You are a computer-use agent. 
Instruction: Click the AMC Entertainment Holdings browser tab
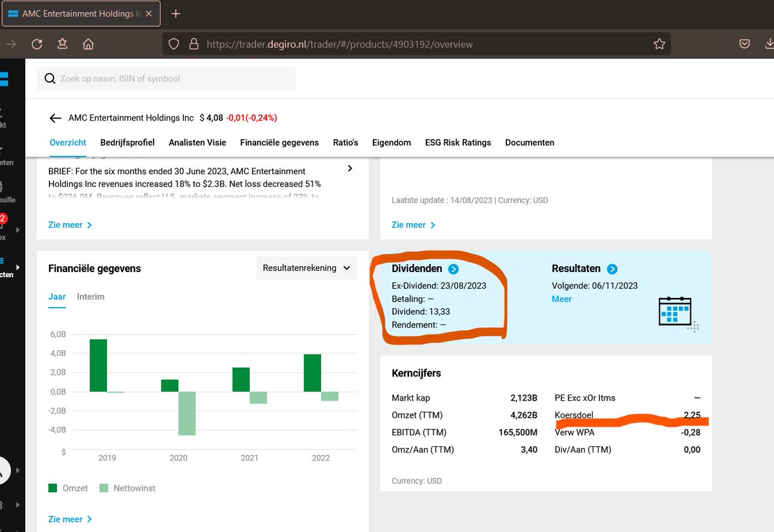[x=81, y=14]
